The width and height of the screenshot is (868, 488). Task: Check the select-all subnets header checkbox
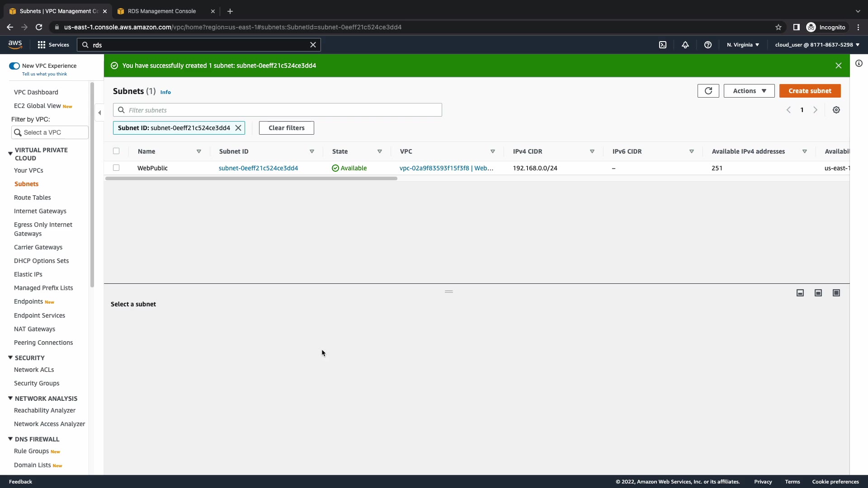(116, 151)
